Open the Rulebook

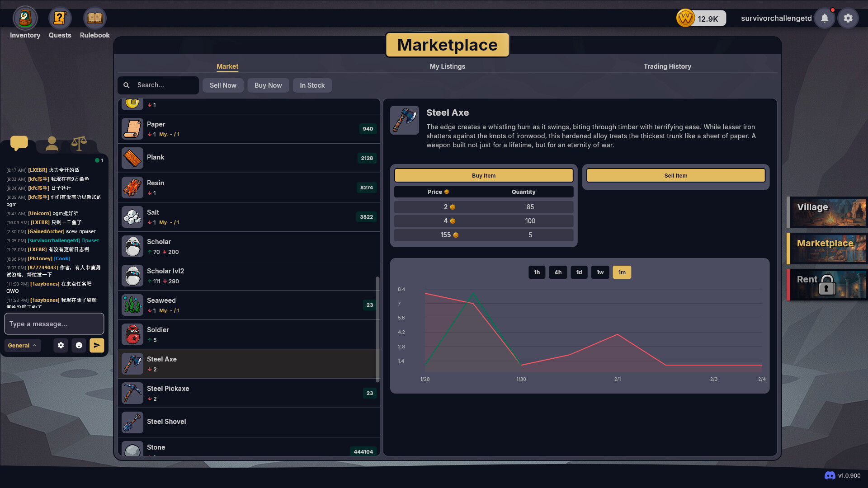[x=94, y=18]
